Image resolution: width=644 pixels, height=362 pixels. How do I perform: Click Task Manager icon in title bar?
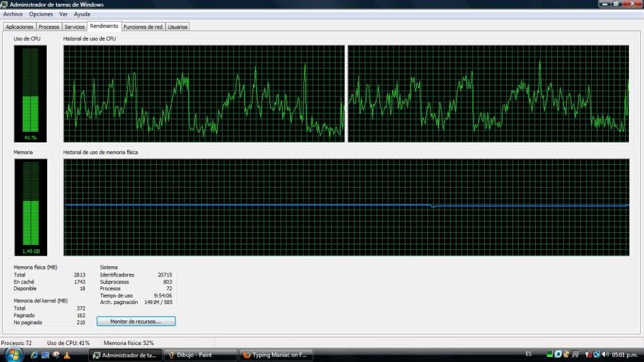5,4
